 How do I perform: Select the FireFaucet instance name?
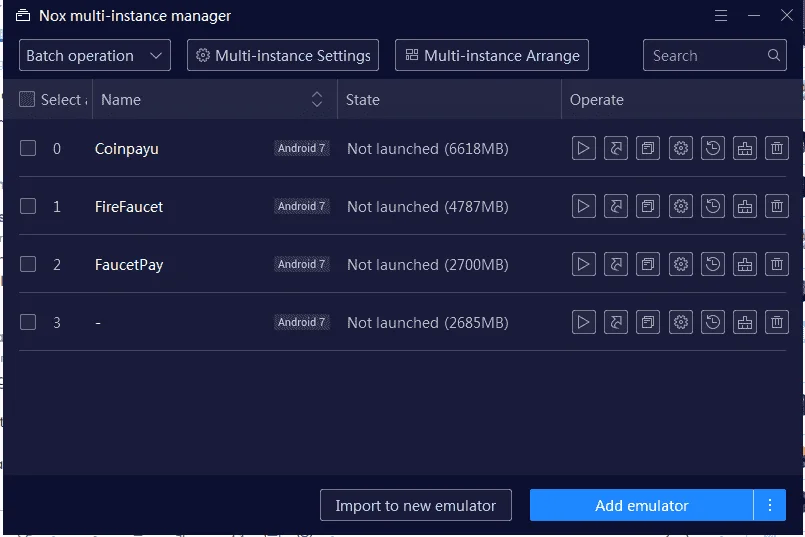click(129, 206)
